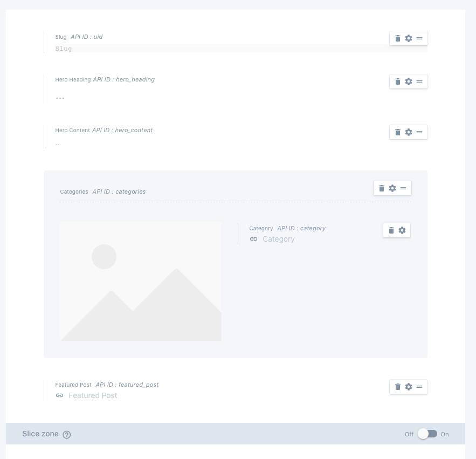Click the 'API ID : uid' text
The width and height of the screenshot is (476, 459).
pyautogui.click(x=86, y=37)
